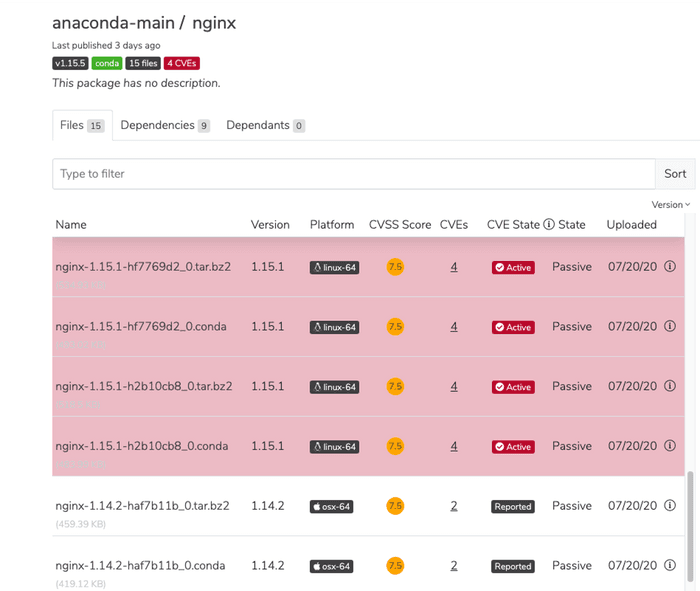Click linux-64 badge on h2b10cb8_0.tar.bz2 row
Viewport: 700px width, 591px height.
[334, 387]
